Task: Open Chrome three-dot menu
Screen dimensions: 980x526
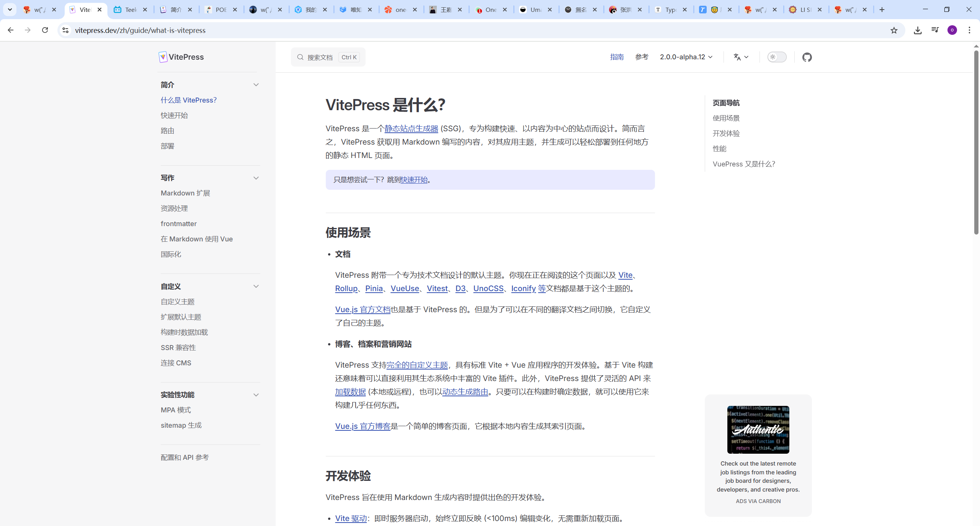Action: coord(969,30)
